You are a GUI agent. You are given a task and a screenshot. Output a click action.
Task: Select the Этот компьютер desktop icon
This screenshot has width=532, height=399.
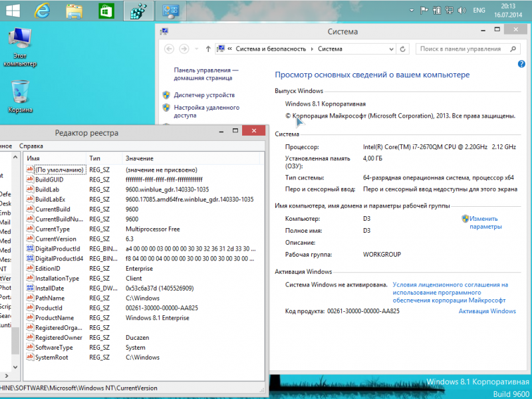20,47
